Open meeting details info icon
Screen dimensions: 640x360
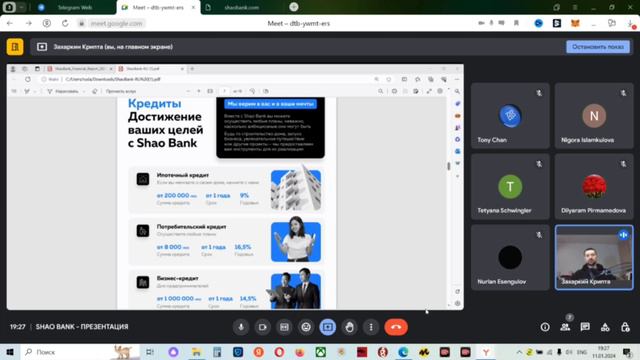pyautogui.click(x=545, y=327)
